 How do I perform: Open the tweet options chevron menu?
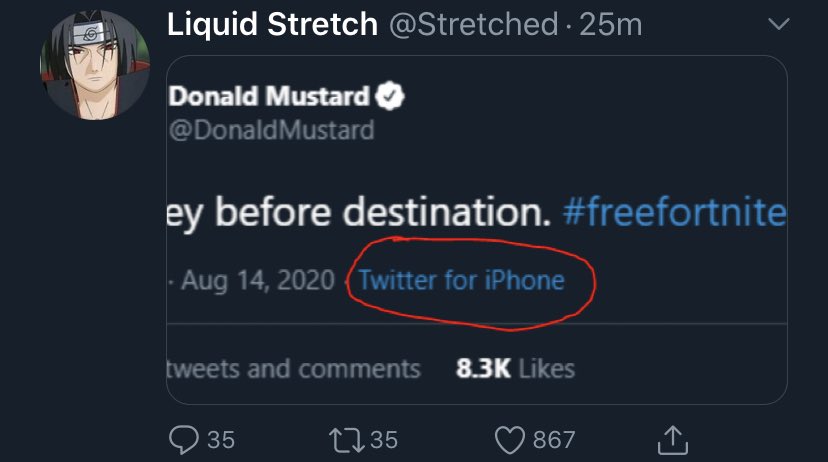point(778,24)
